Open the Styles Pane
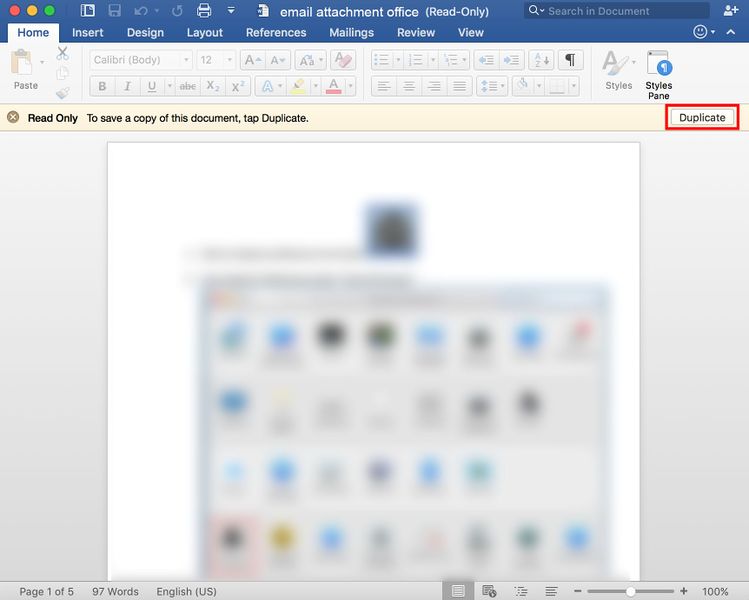This screenshot has height=600, width=749. [658, 73]
